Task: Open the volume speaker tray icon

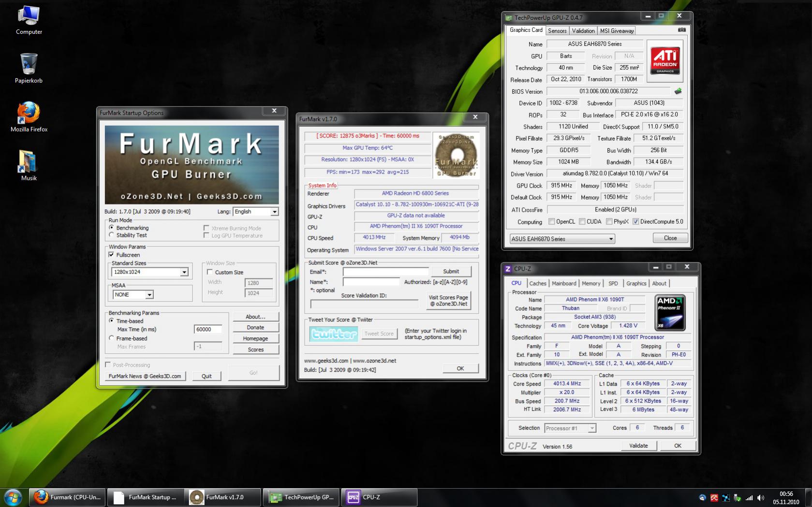Action: click(761, 497)
